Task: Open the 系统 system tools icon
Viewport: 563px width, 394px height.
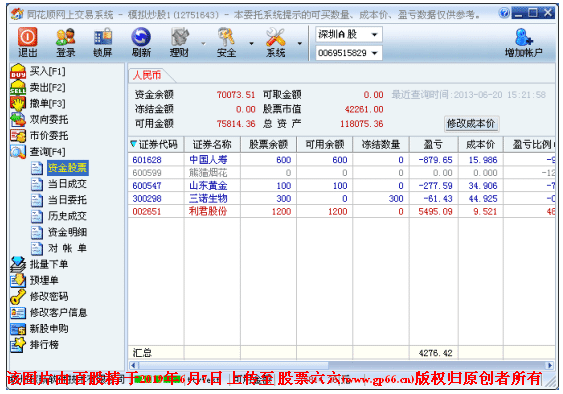Action: pyautogui.click(x=275, y=42)
